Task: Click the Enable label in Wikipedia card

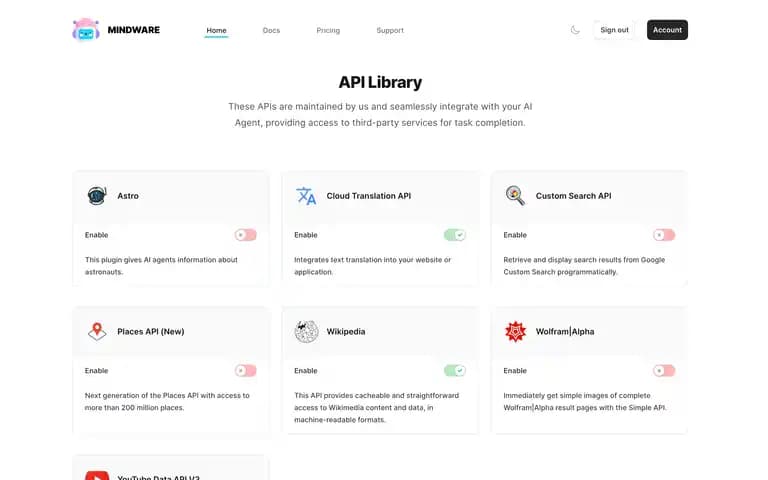Action: [x=306, y=371]
